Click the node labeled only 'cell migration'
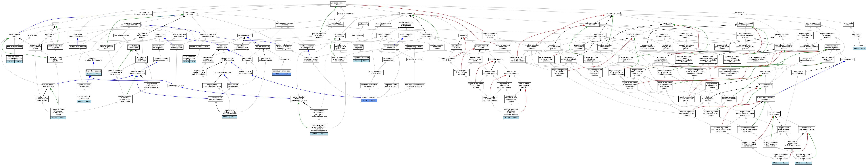 coord(357,35)
